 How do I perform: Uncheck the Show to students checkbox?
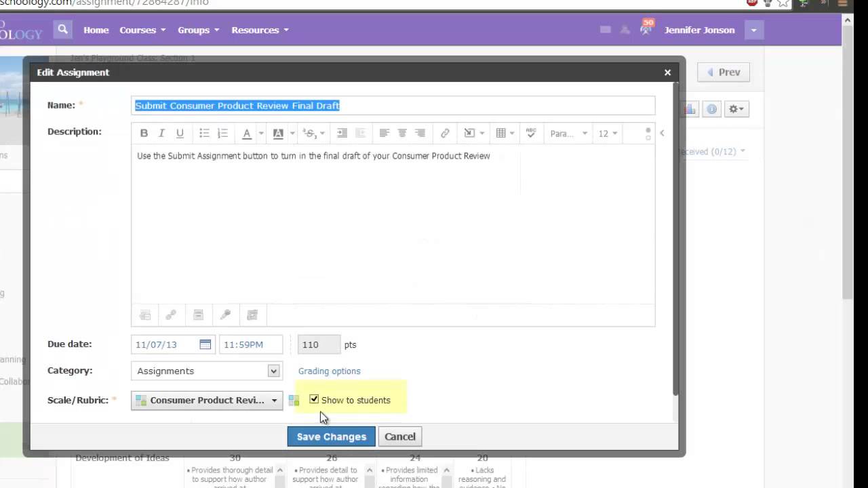pos(314,399)
